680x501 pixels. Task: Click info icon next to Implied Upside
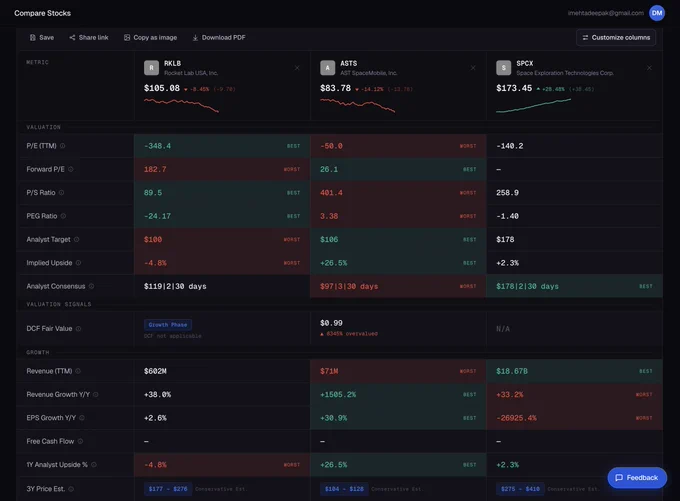click(x=78, y=263)
